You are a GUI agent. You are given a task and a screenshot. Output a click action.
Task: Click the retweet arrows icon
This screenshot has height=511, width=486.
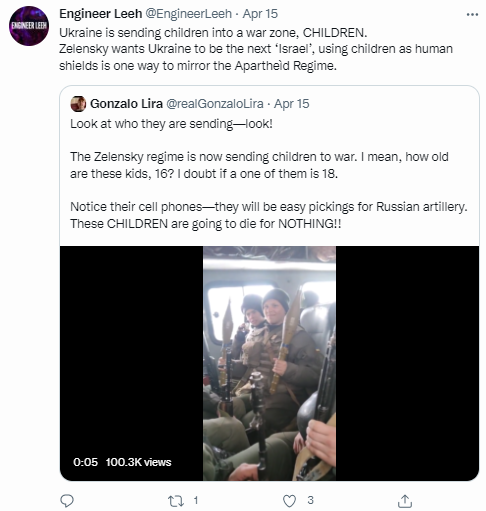pos(175,501)
